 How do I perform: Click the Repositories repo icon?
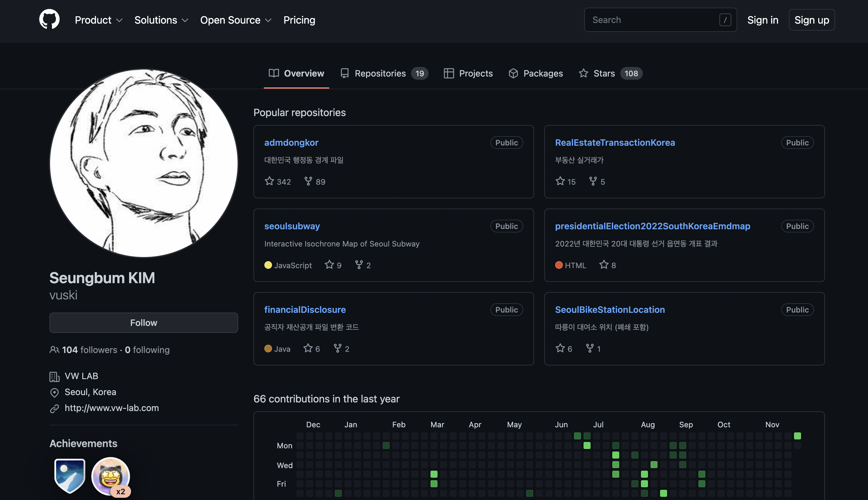[344, 73]
